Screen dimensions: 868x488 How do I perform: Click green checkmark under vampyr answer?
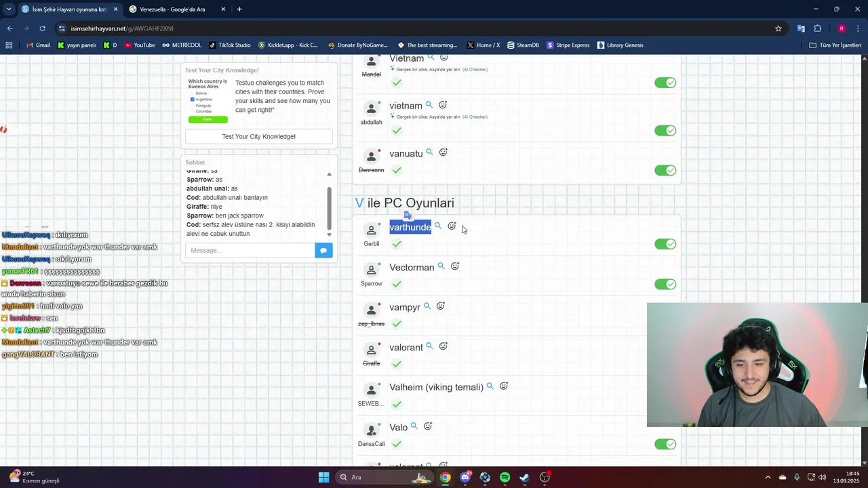397,324
